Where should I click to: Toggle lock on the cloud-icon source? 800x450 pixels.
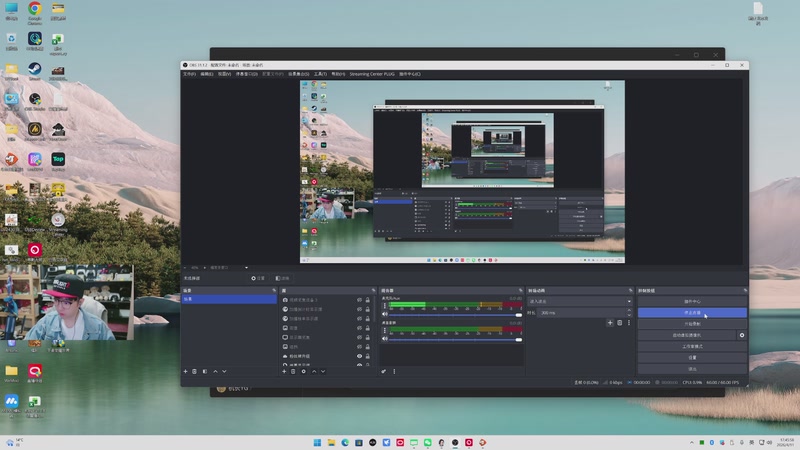click(x=367, y=356)
